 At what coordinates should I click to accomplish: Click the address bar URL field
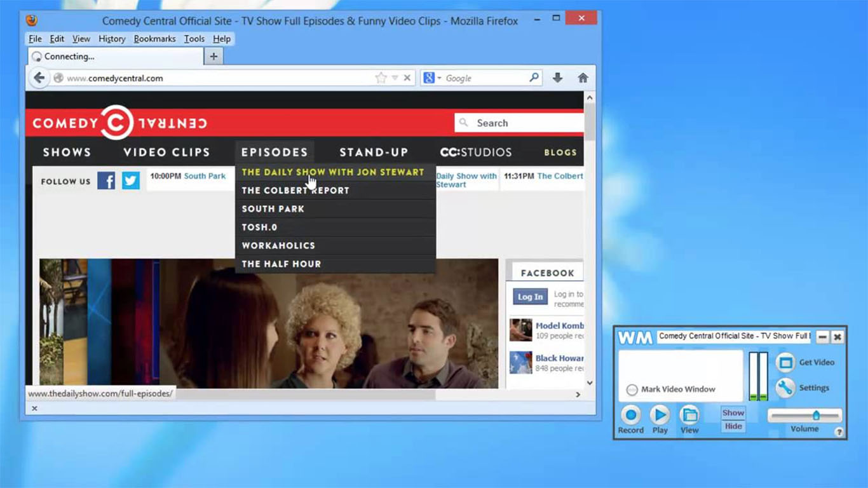(x=219, y=78)
